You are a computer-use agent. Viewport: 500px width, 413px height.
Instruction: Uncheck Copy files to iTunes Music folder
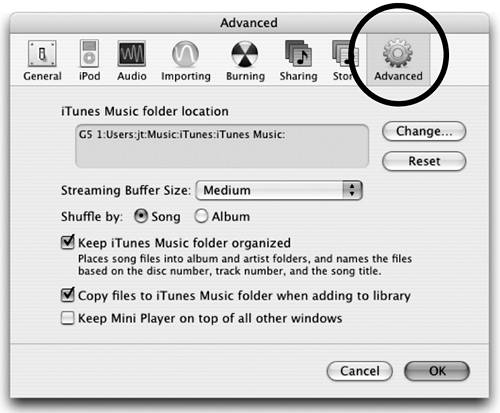tap(68, 295)
